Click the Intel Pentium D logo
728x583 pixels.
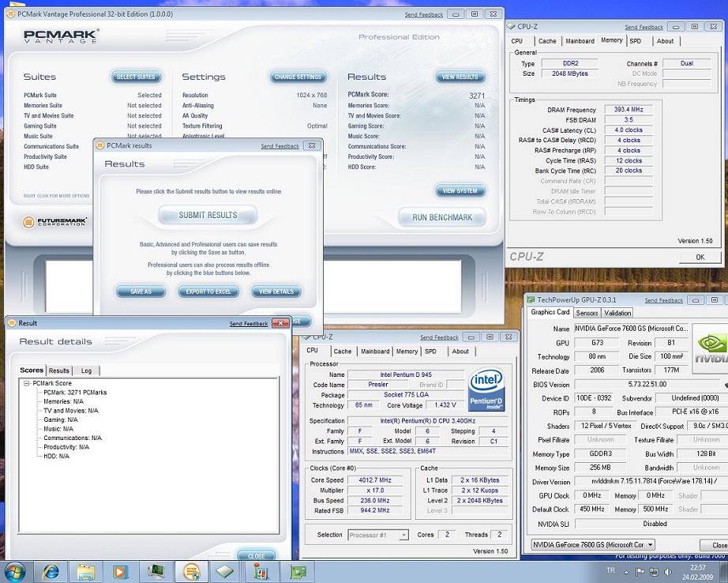486,389
